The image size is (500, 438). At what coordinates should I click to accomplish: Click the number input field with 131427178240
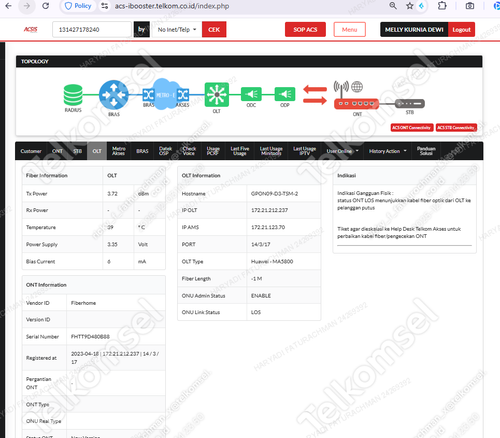[x=92, y=29]
